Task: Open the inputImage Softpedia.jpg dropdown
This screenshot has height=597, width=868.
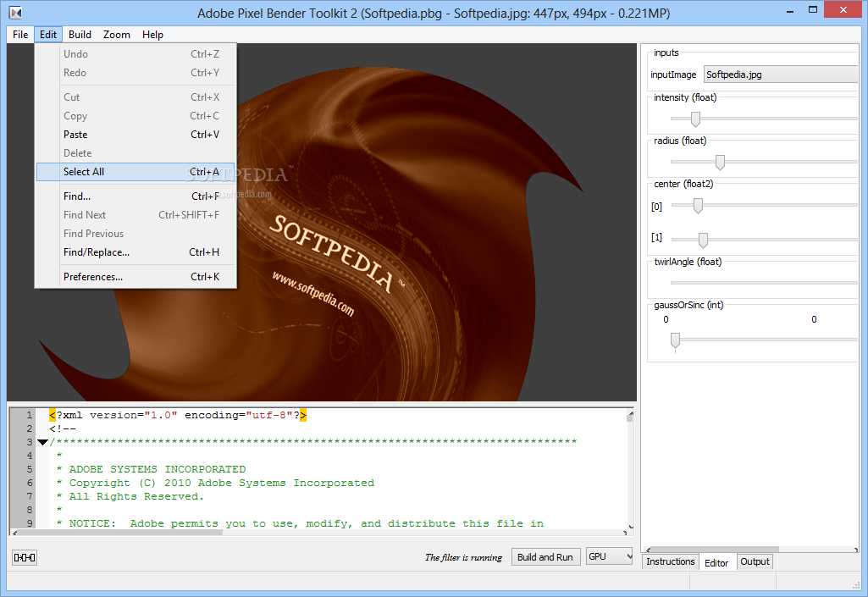Action: point(781,75)
